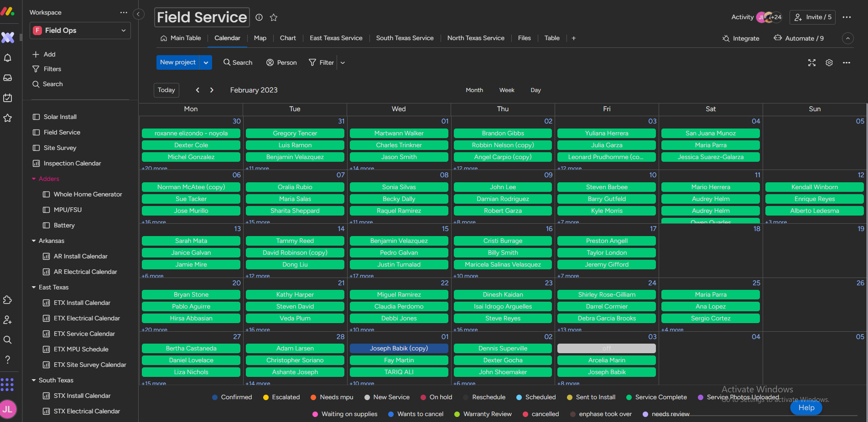Click Automate / 9 button
Viewport: 868px width, 422px height.
coord(799,39)
